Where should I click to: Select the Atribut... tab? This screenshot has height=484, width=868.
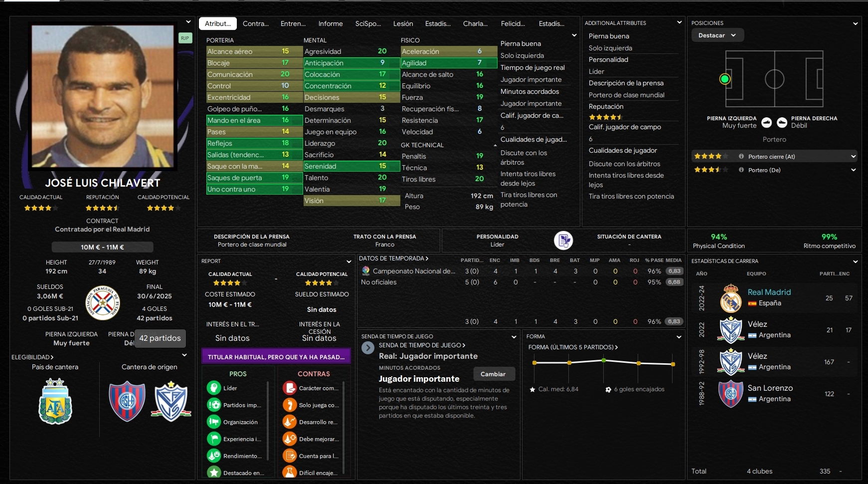218,23
